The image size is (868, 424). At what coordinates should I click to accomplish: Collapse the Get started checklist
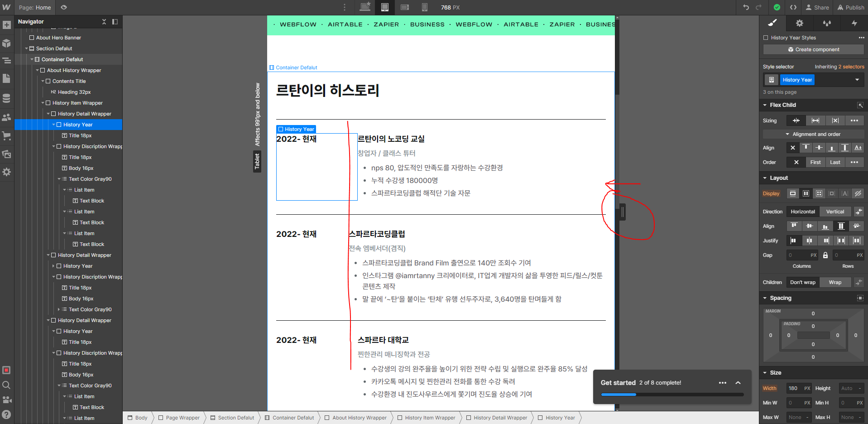tap(738, 383)
